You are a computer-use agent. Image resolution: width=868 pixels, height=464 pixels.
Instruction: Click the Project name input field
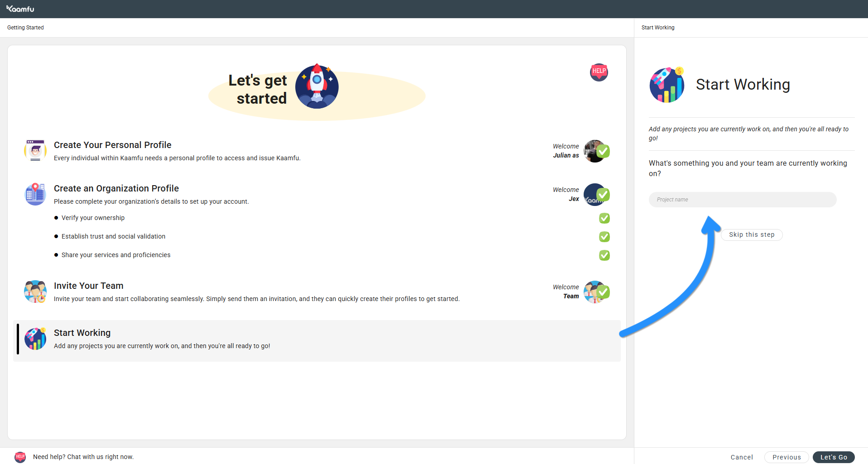pyautogui.click(x=742, y=200)
